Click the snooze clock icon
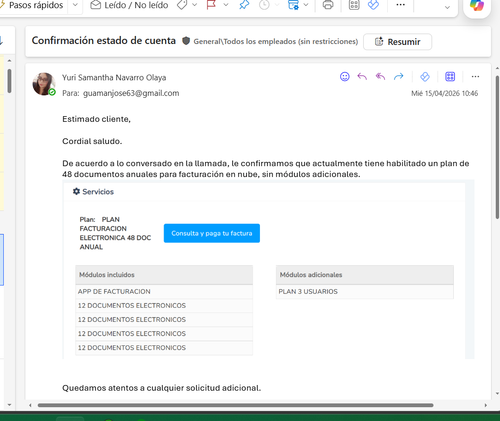500x421 pixels. click(x=264, y=5)
